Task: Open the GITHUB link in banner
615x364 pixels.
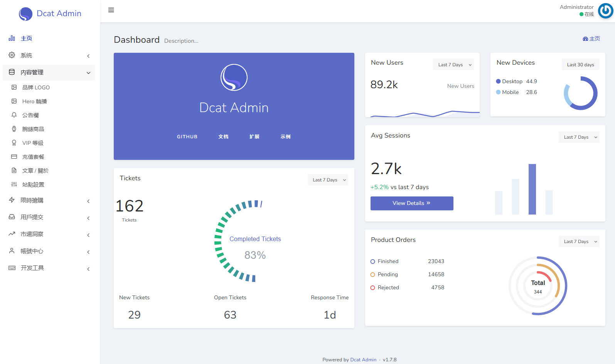Action: (x=187, y=137)
